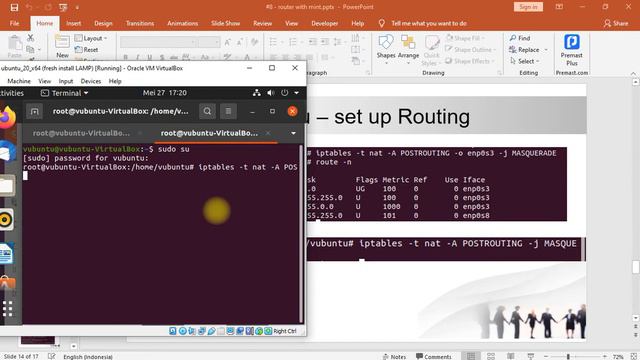Cut selection with the scissors icon
The width and height of the screenshot is (640, 360).
(x=31, y=38)
